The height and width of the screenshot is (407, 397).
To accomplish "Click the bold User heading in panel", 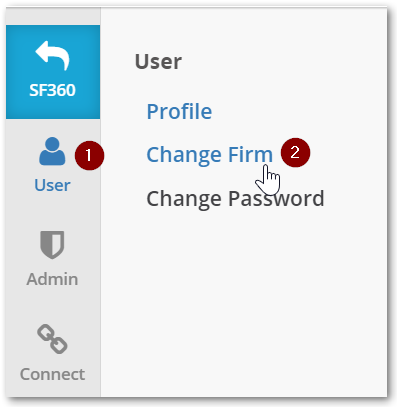I will coord(158,62).
